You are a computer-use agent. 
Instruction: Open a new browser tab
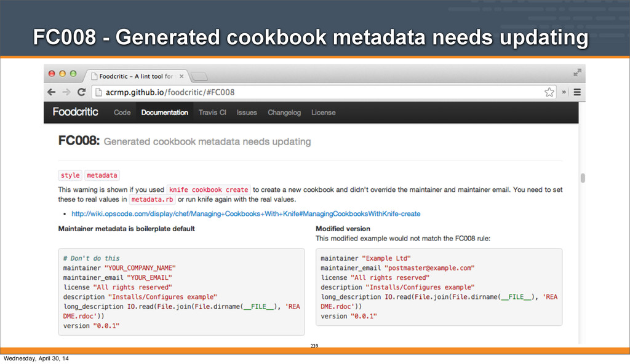coord(199,76)
